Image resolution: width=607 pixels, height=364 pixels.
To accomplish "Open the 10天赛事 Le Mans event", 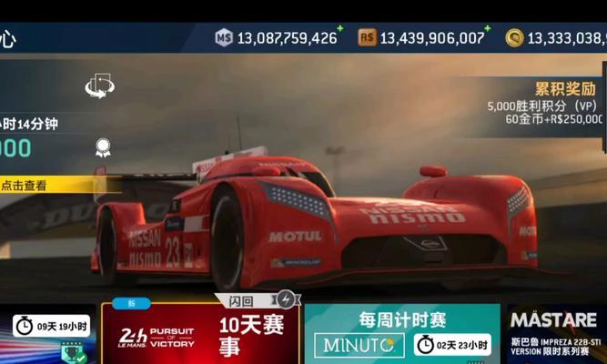I will [200, 333].
